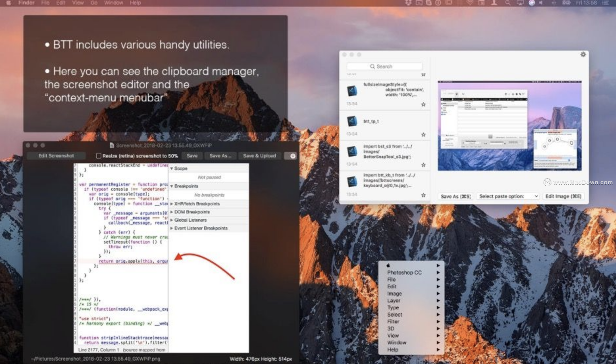The image size is (616, 364).
Task: Star the btt_tp_t clipboard entry
Action: pos(423,135)
